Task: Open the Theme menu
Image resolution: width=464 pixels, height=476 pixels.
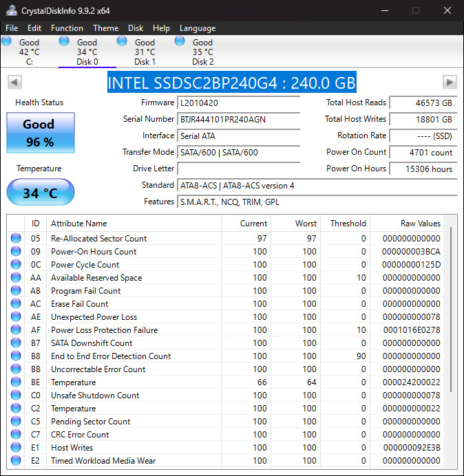Action: point(106,28)
